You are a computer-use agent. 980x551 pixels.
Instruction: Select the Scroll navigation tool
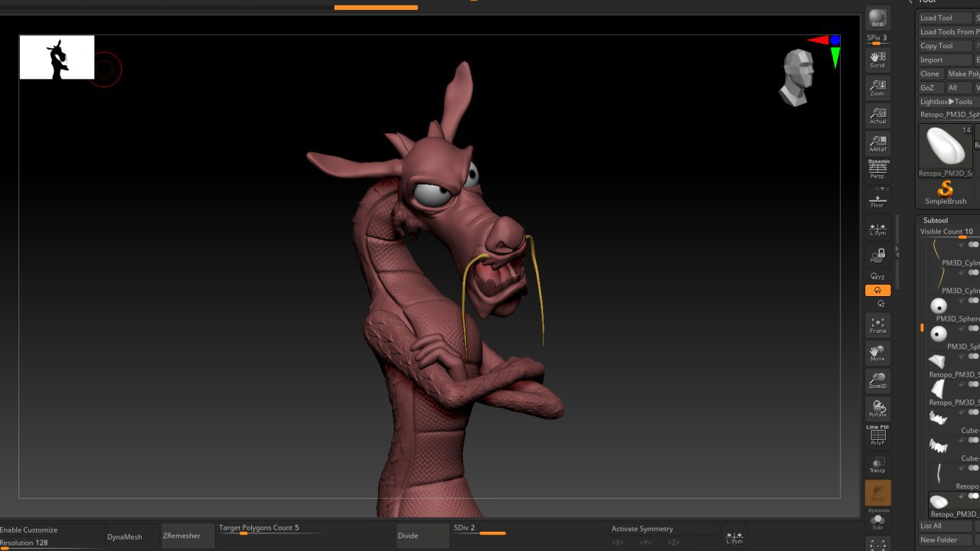point(877,59)
